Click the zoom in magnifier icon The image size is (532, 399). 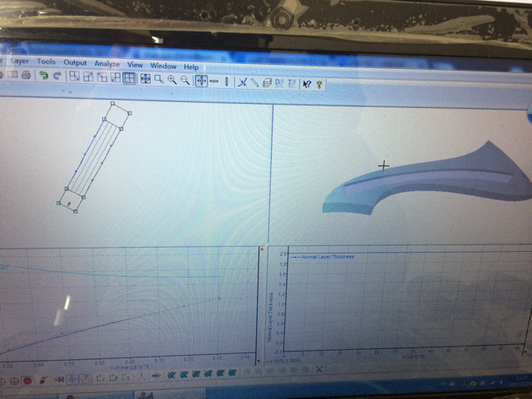tap(172, 80)
